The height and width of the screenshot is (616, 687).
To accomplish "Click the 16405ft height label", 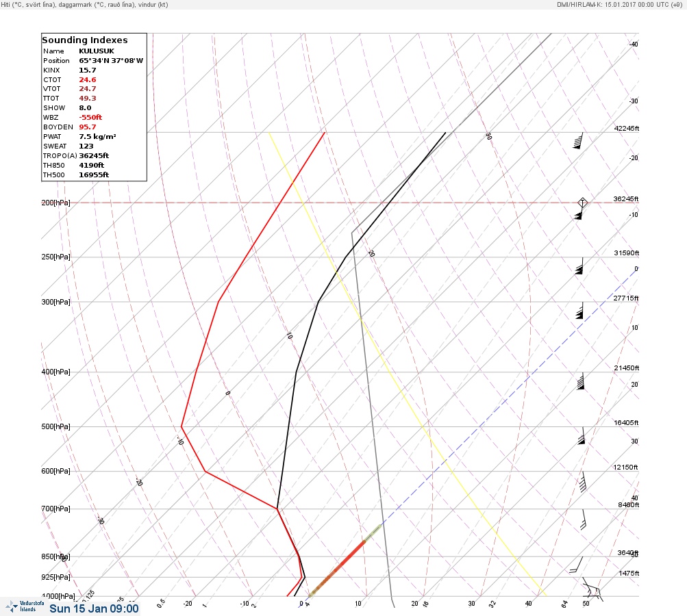I will (626, 422).
